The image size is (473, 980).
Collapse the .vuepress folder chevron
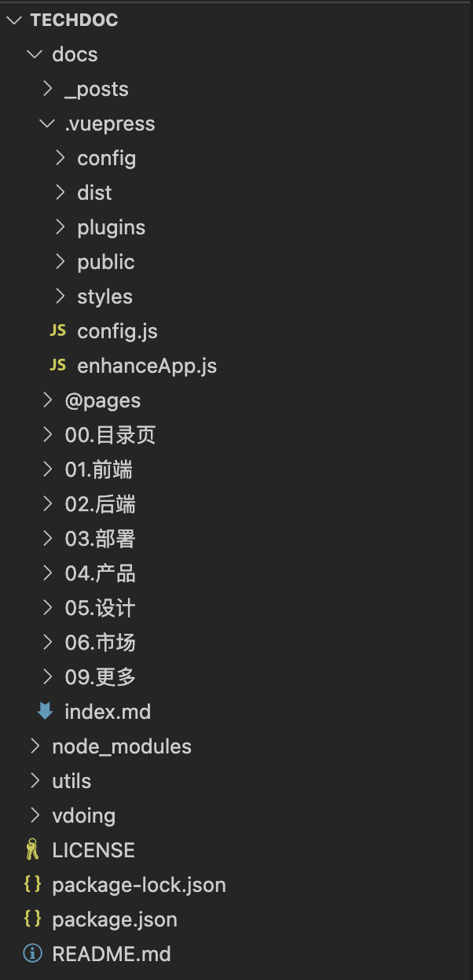point(47,123)
